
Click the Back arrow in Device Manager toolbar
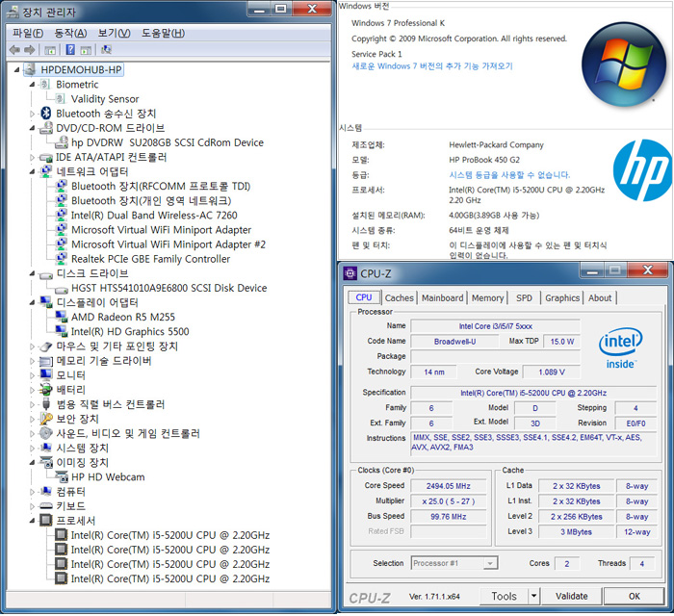click(x=14, y=50)
